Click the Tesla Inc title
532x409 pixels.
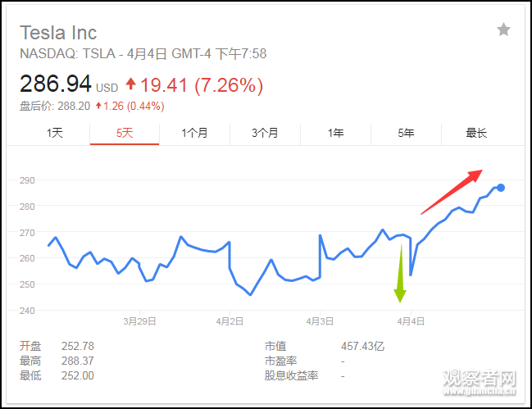pyautogui.click(x=58, y=33)
